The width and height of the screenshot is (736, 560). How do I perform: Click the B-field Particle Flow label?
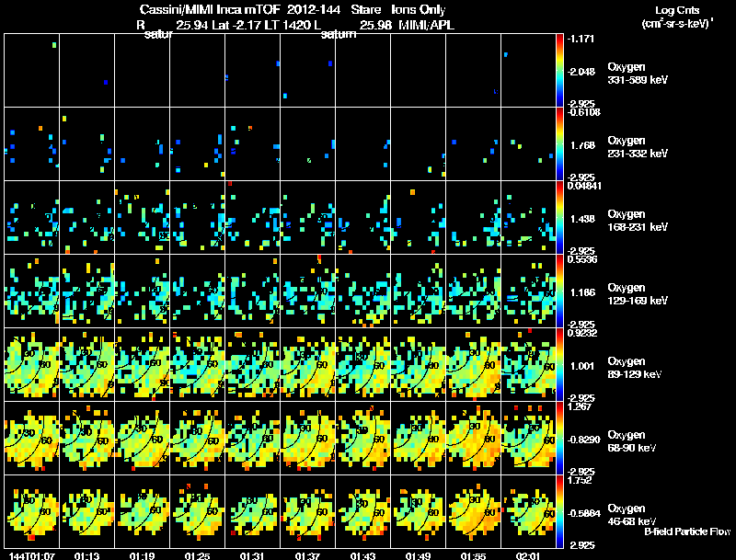point(687,531)
